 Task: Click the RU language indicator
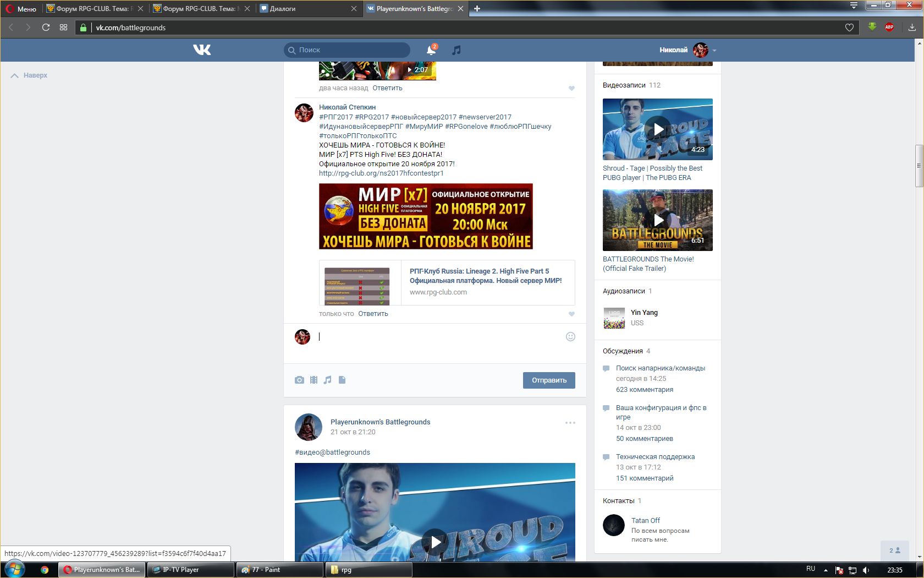(x=811, y=569)
